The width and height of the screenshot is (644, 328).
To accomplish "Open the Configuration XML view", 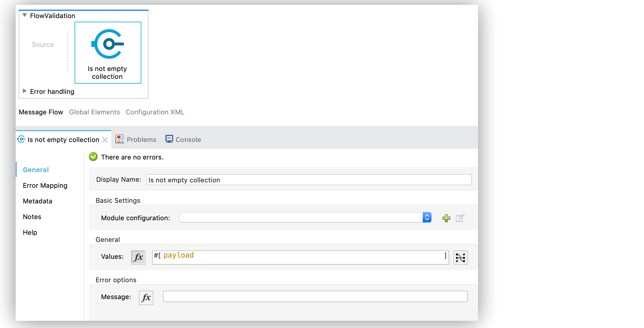I will coord(155,112).
